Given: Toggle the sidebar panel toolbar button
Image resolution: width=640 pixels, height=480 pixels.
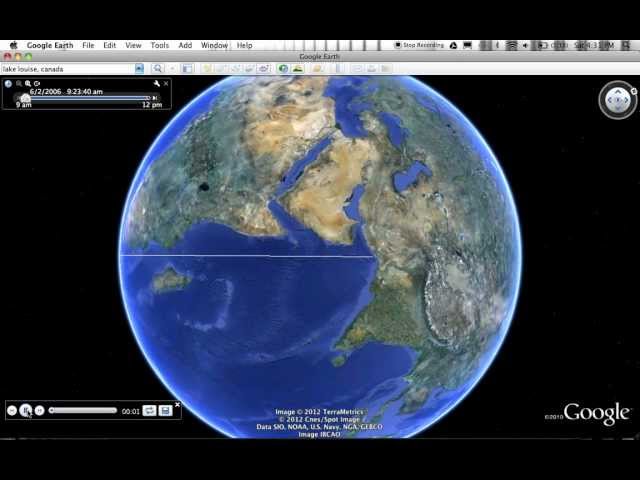Looking at the screenshot, I should pyautogui.click(x=187, y=69).
